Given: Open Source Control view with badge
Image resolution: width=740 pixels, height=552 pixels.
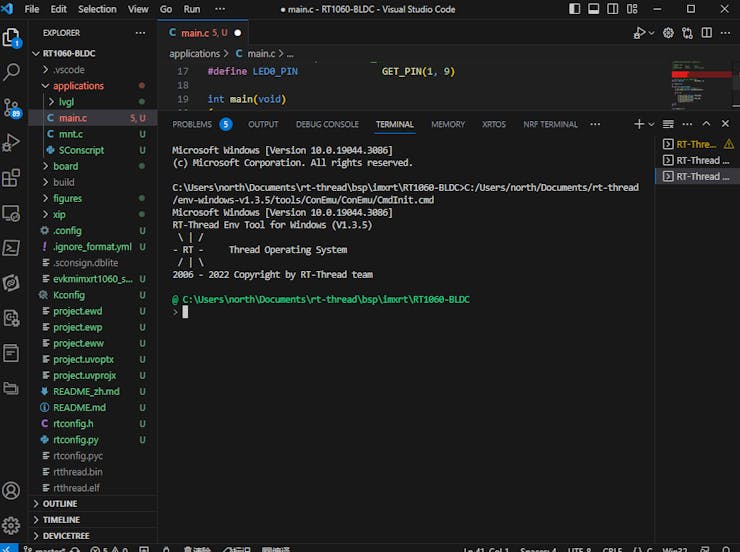Looking at the screenshot, I should [12, 107].
